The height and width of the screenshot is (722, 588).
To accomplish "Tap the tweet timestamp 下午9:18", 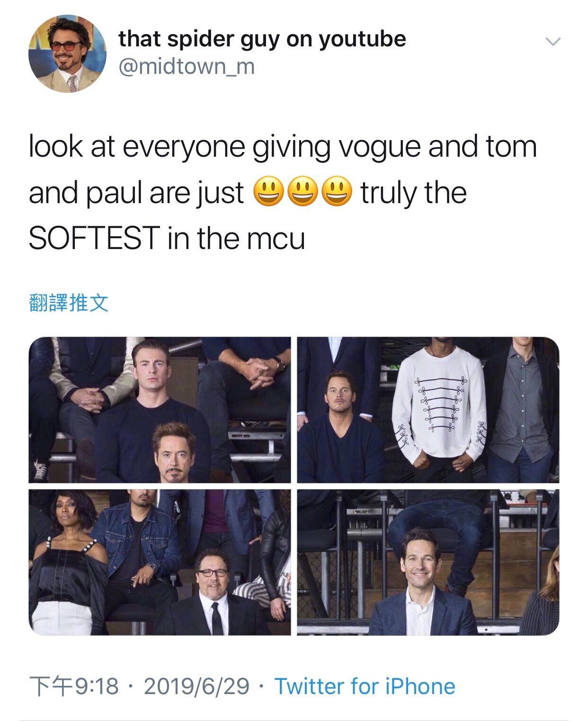I will click(74, 686).
